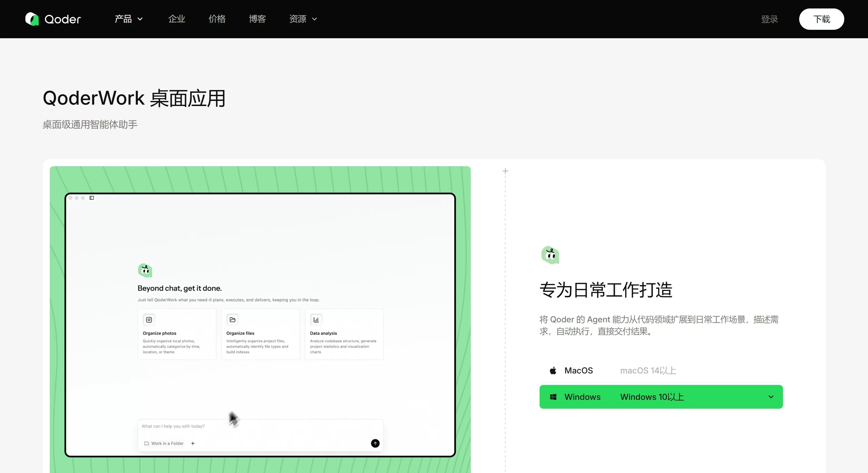Viewport: 868px width, 473px height.
Task: Click the black send arrow button
Action: coord(375,443)
